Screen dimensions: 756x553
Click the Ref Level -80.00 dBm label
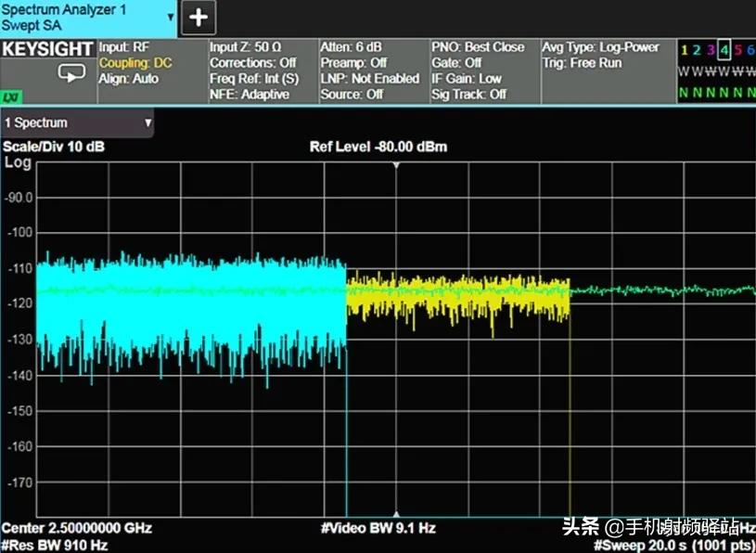pyautogui.click(x=378, y=147)
